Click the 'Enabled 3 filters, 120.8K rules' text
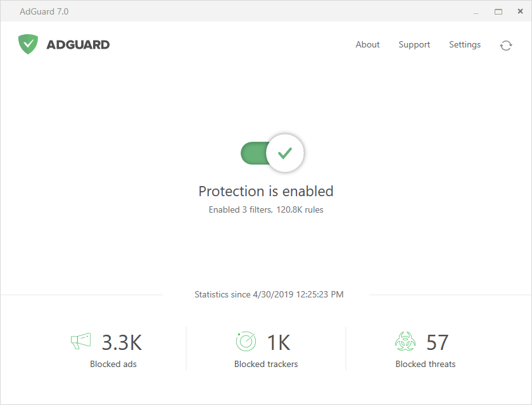Screen dimensions: 532x405 point(266,210)
